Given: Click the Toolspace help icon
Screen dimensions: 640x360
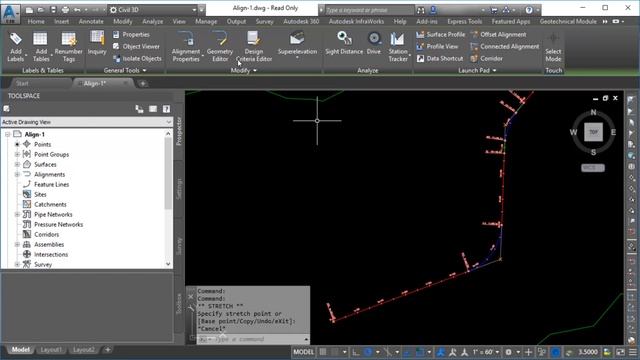Looking at the screenshot, I should [x=166, y=109].
